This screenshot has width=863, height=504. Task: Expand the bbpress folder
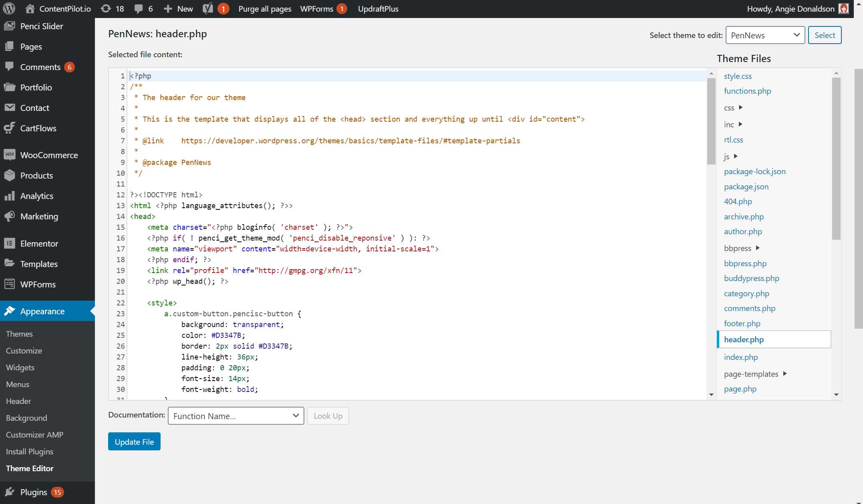click(758, 248)
